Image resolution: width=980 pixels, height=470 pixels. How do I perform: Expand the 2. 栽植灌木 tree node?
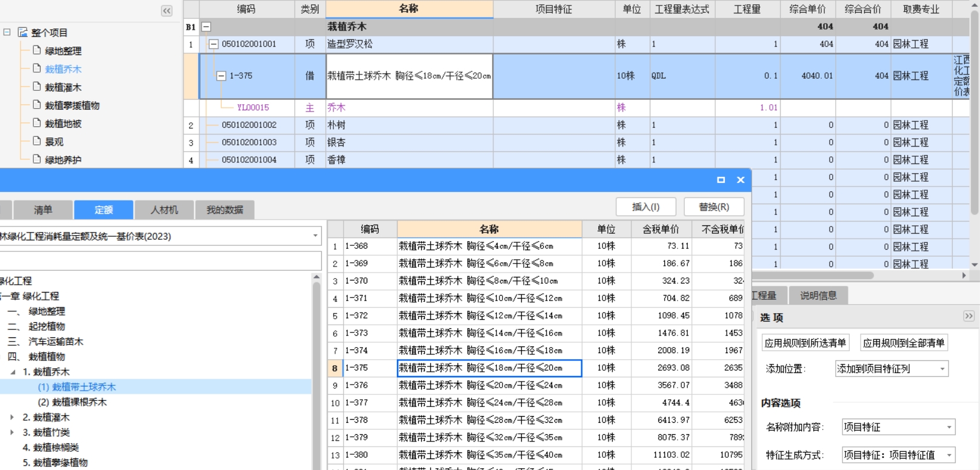[12, 417]
